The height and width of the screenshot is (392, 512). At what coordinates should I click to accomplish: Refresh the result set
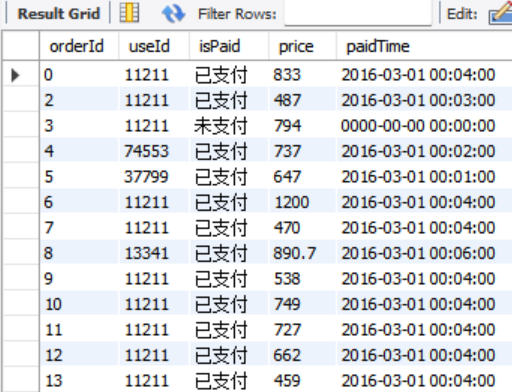click(173, 14)
